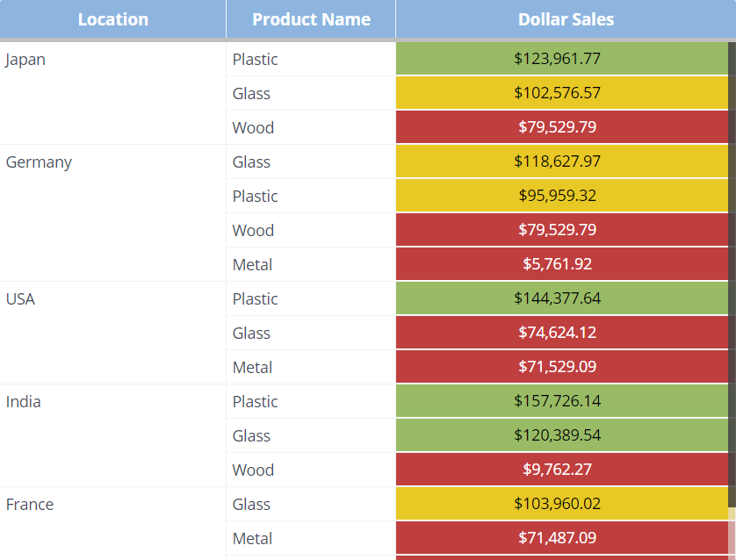The image size is (736, 560).
Task: Select the $103,960.02 sales cell
Action: [x=562, y=504]
